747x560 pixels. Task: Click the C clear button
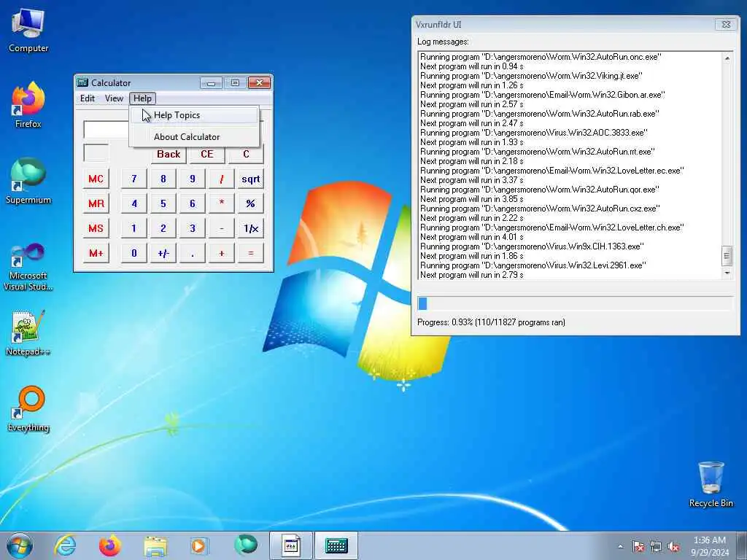[246, 154]
